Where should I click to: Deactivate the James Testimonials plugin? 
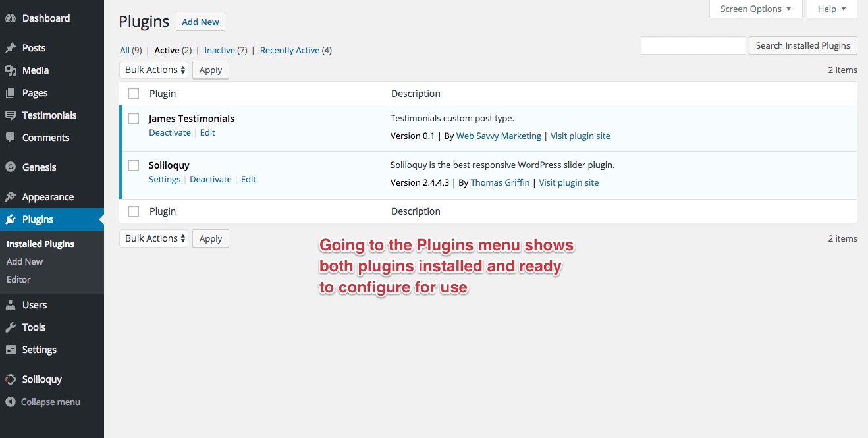click(x=170, y=133)
